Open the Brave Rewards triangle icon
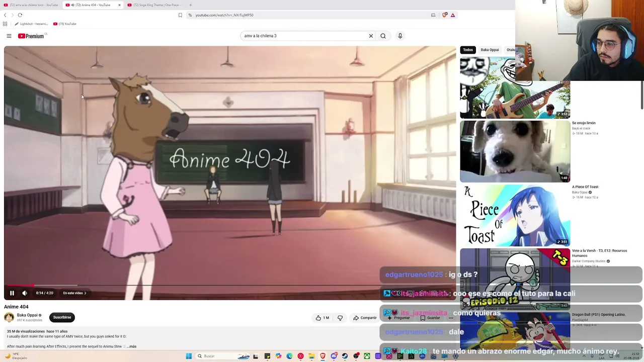644x362 pixels. (453, 15)
